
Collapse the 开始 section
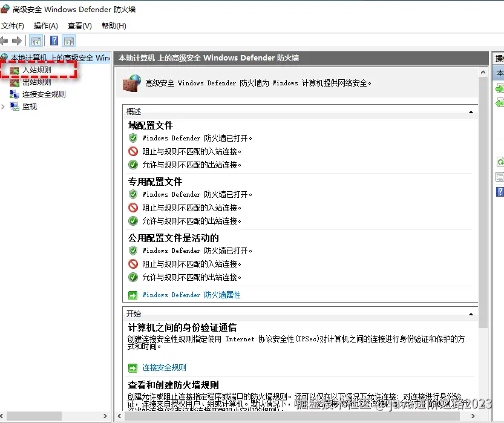click(x=471, y=313)
